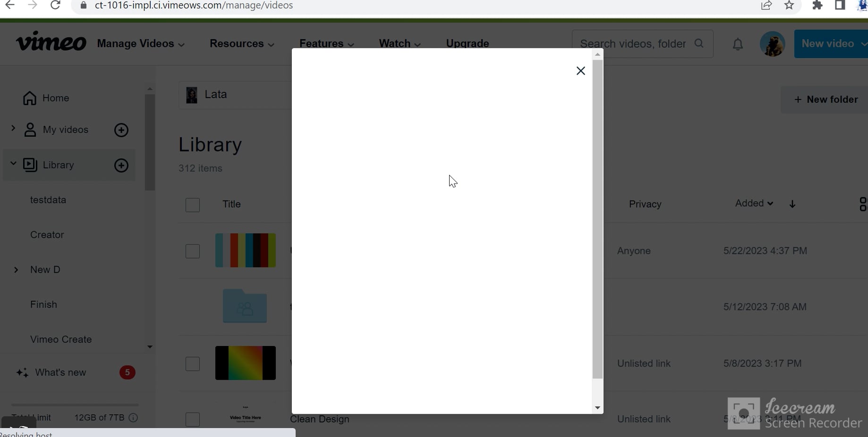
Task: Click the storage limit info icon
Action: click(133, 418)
